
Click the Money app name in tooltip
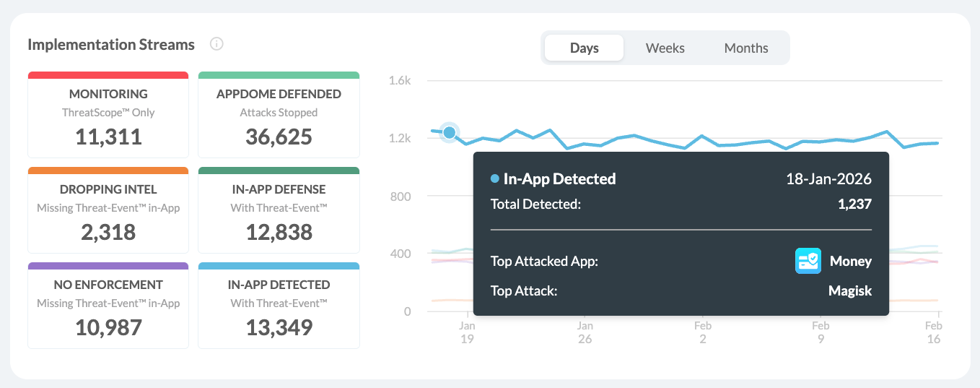850,261
